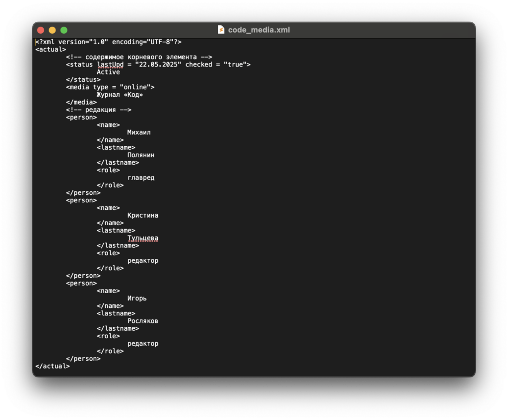
Task: Click the code_media.xml document icon
Action: pos(221,30)
